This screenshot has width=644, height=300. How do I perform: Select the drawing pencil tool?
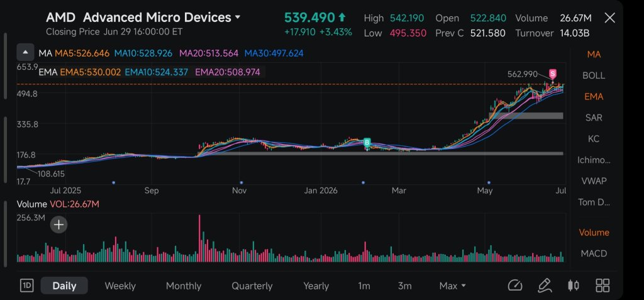(545, 286)
